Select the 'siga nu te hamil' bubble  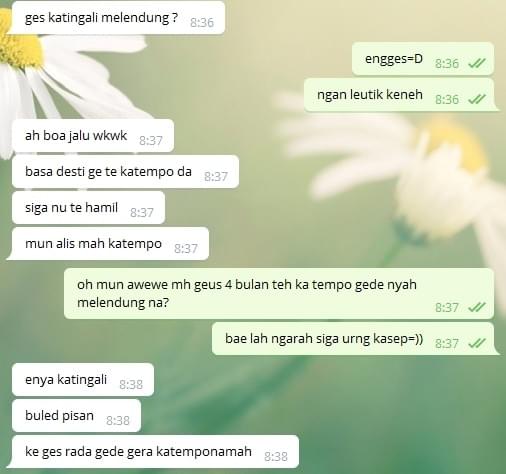click(88, 208)
